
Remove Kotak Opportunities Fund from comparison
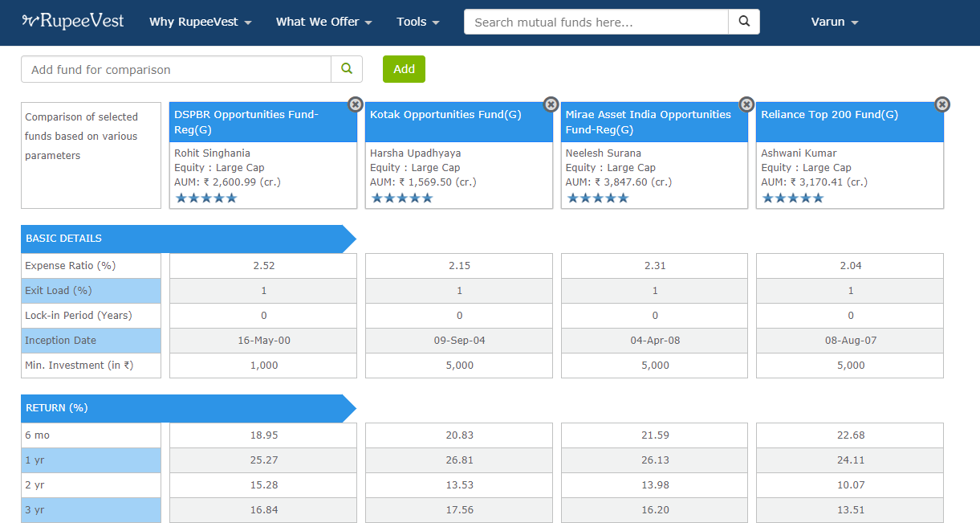point(551,104)
